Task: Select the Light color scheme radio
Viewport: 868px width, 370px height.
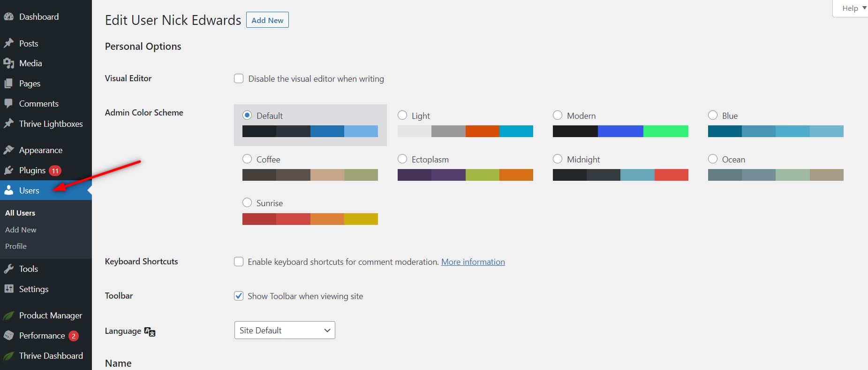Action: pyautogui.click(x=402, y=115)
